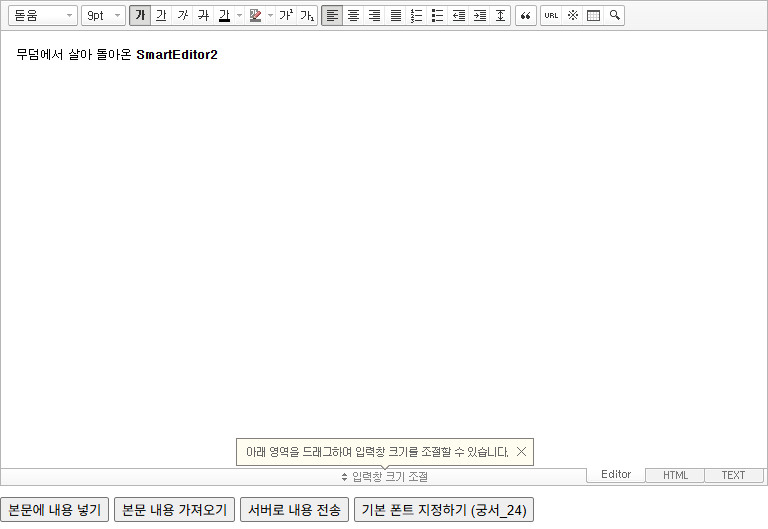Center align the text

click(x=353, y=16)
